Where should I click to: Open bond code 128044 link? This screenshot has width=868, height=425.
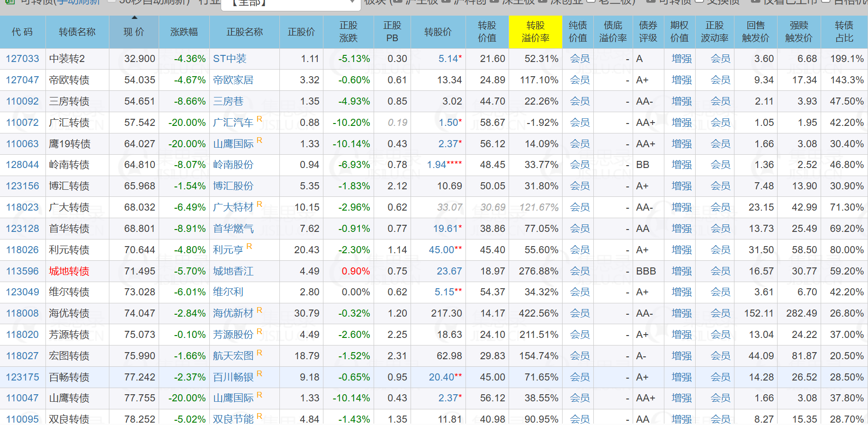coord(22,165)
